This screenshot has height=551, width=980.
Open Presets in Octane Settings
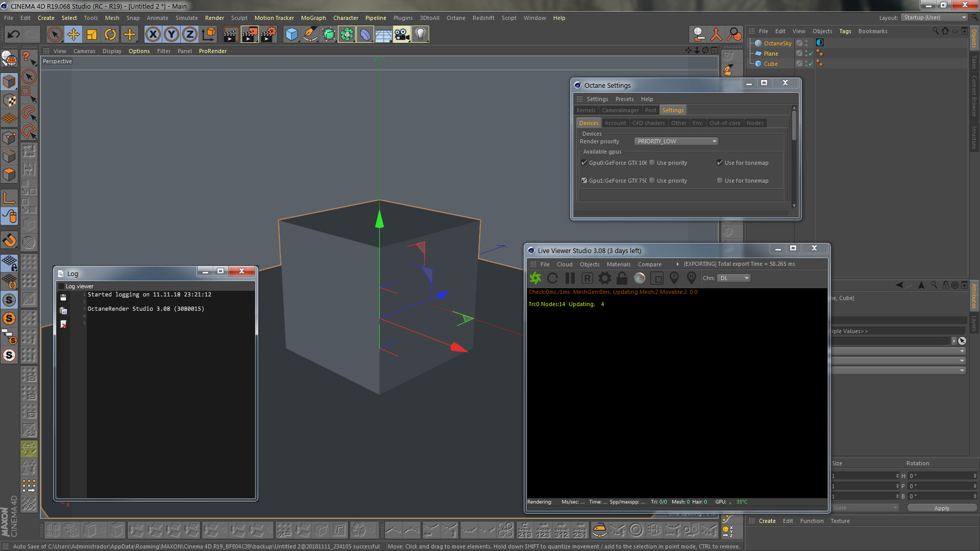[624, 99]
